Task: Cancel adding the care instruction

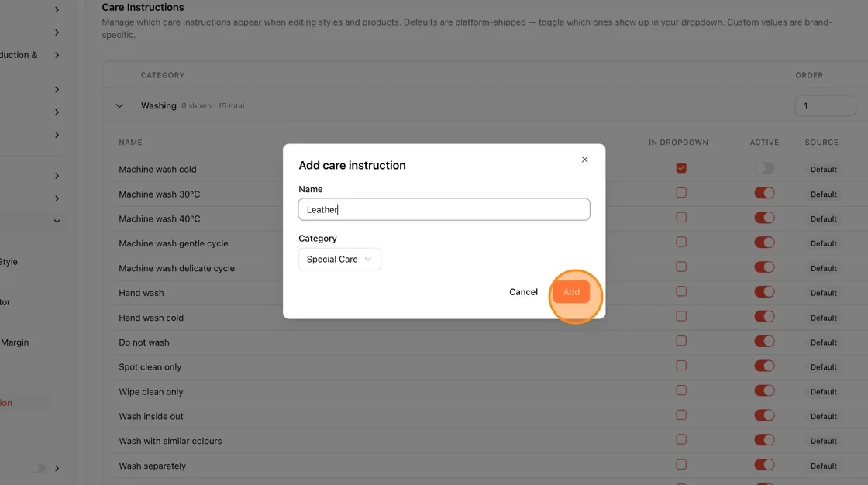Action: 523,292
